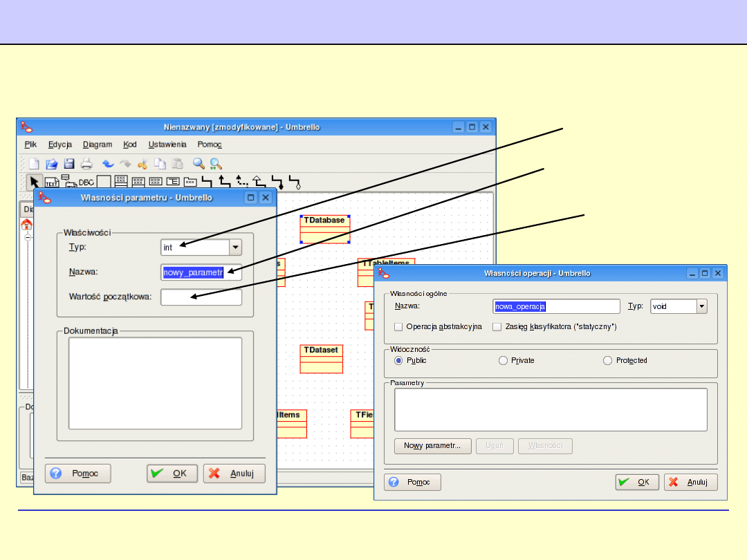This screenshot has width=747, height=560.
Task: Tick the Zasięg klasyfikatora (statyczny) checkbox
Action: (x=497, y=326)
